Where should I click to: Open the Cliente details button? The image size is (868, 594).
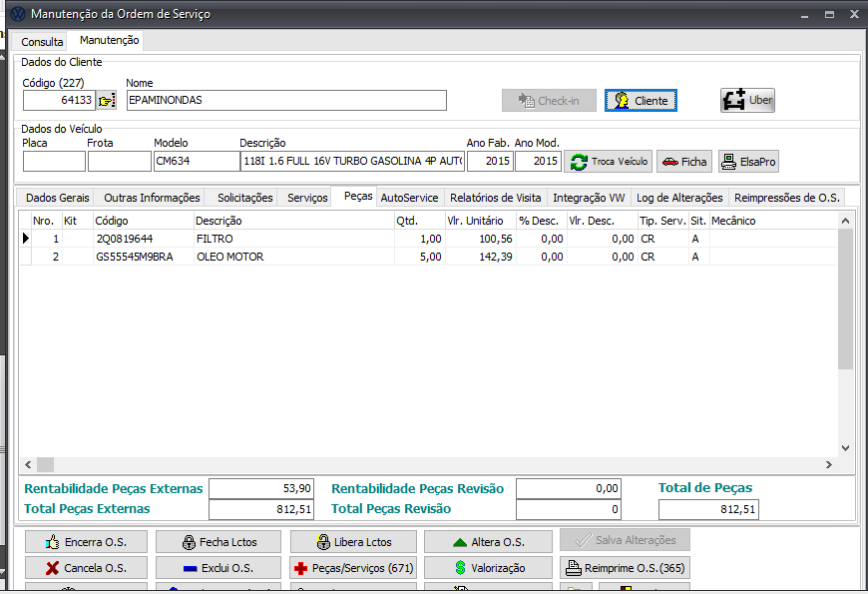641,101
